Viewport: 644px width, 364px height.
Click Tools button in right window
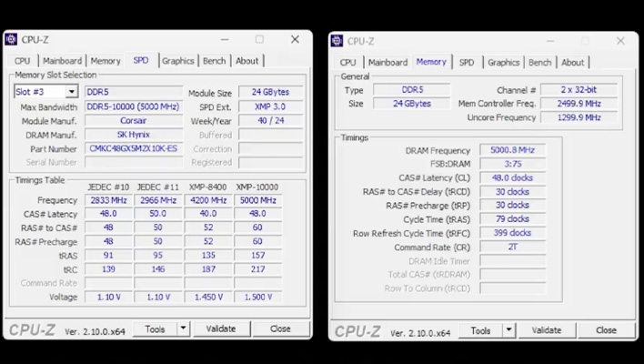[x=480, y=330]
